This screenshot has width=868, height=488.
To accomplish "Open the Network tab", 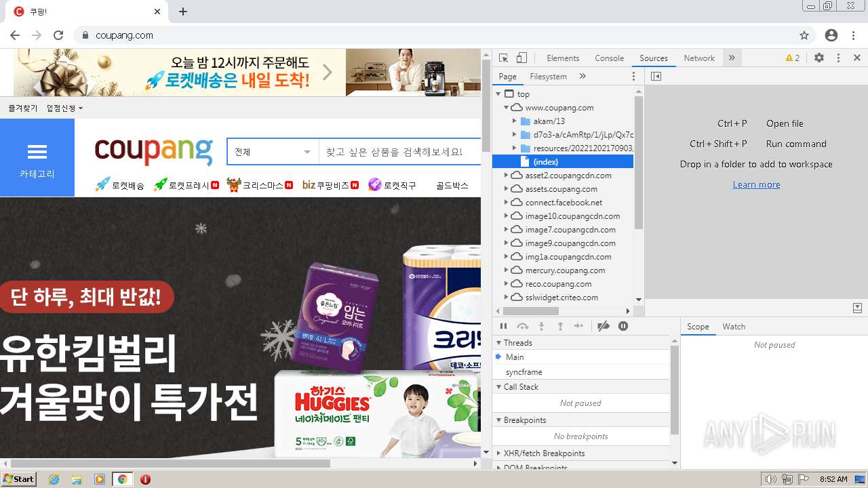I will tap(699, 58).
